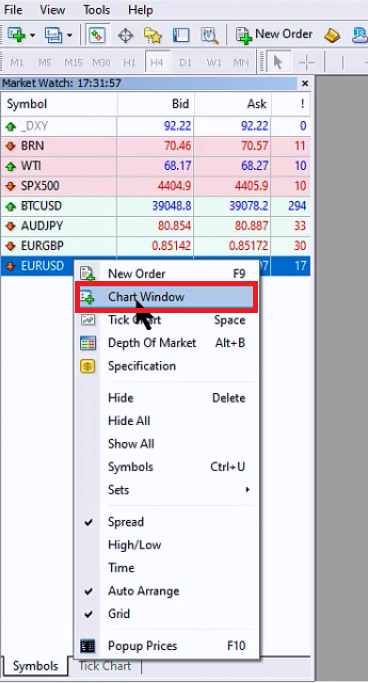
Task: Expand the New Chart dropdown arrow
Action: pyautogui.click(x=32, y=35)
